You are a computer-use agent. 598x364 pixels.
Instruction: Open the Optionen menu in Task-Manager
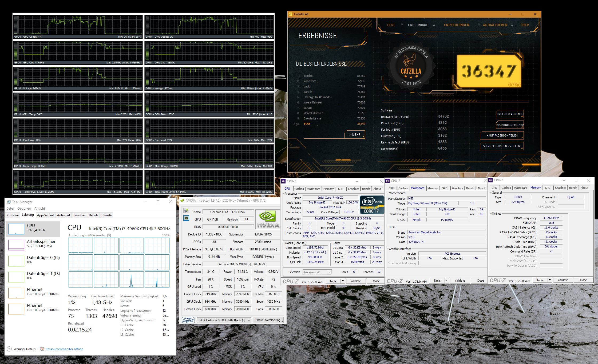[x=24, y=209]
